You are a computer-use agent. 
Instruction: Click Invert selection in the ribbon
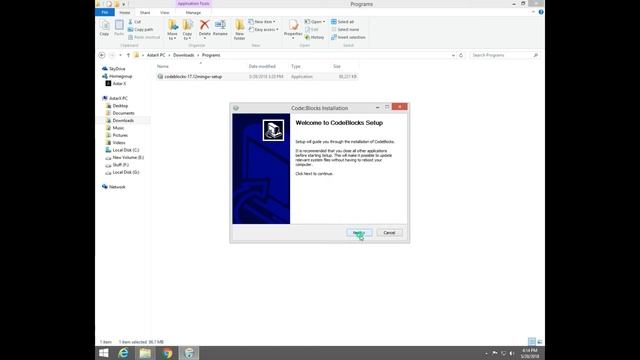[x=348, y=37]
